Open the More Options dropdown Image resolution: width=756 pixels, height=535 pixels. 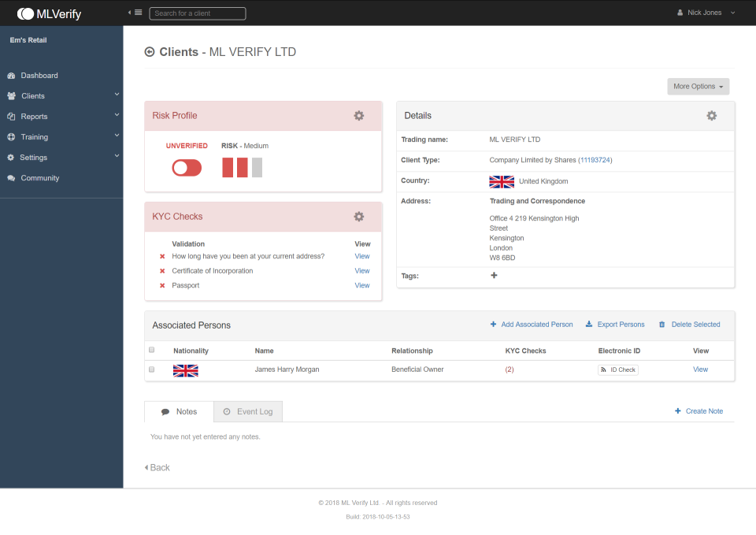click(x=698, y=87)
